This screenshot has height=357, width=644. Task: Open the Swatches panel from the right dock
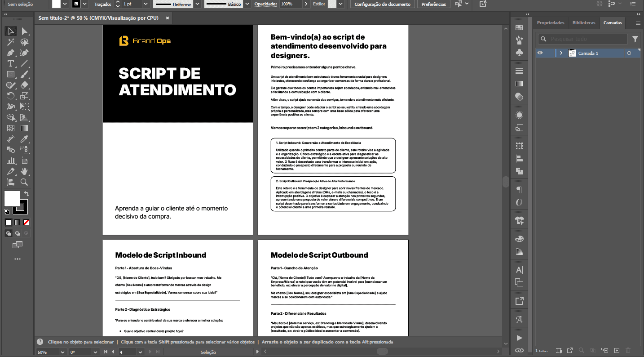[519, 27]
